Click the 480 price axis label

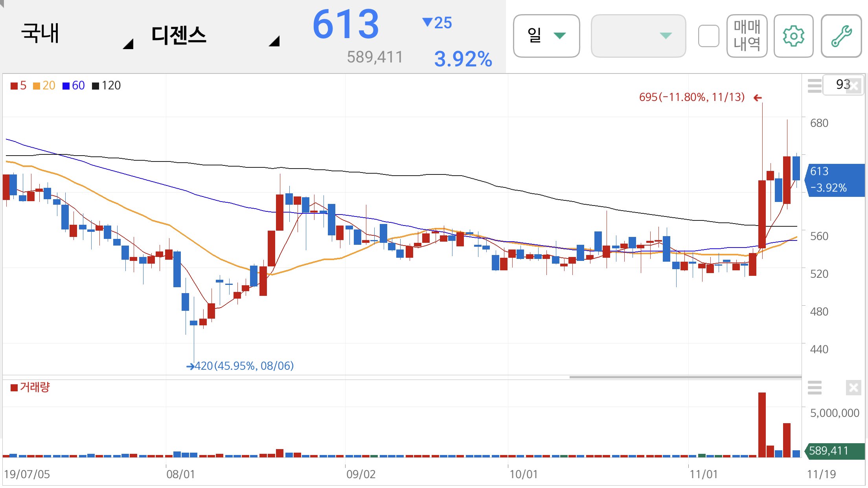[x=819, y=312]
